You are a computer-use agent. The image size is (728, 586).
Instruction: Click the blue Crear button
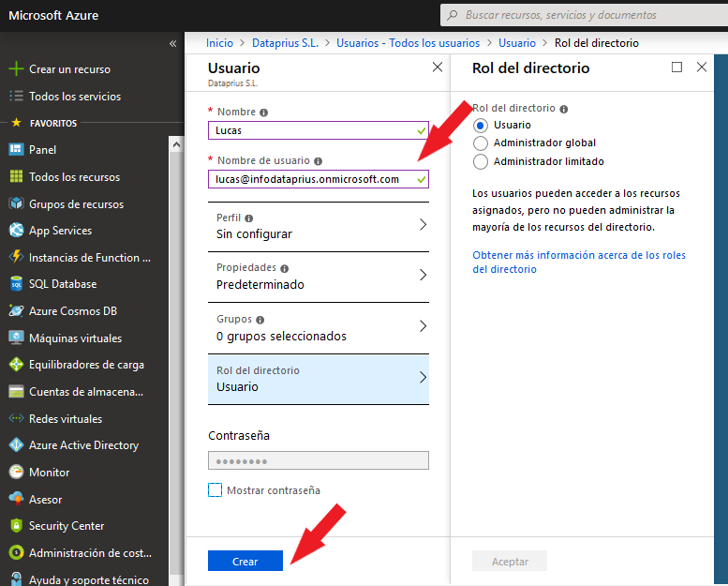pos(245,561)
